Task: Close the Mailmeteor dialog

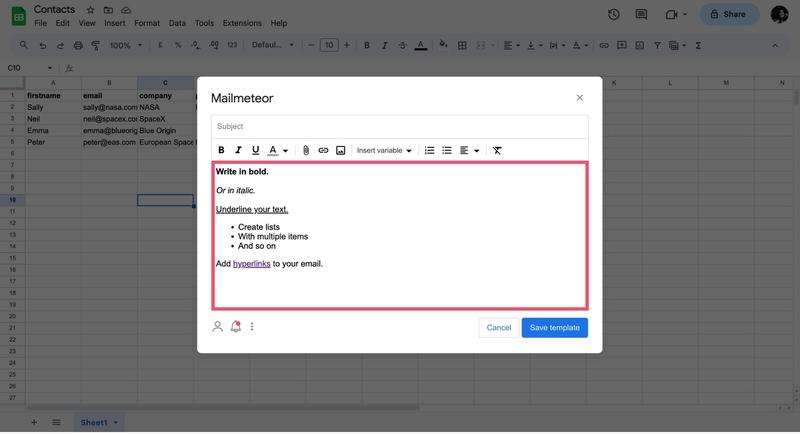Action: tap(580, 98)
